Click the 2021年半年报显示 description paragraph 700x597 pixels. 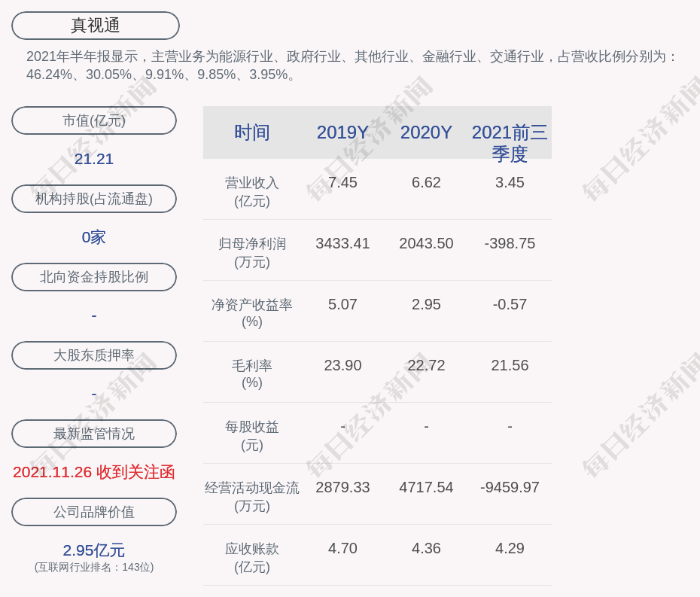pyautogui.click(x=352, y=65)
